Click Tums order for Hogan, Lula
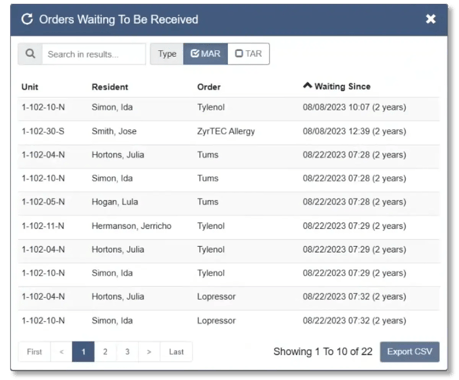 point(208,202)
